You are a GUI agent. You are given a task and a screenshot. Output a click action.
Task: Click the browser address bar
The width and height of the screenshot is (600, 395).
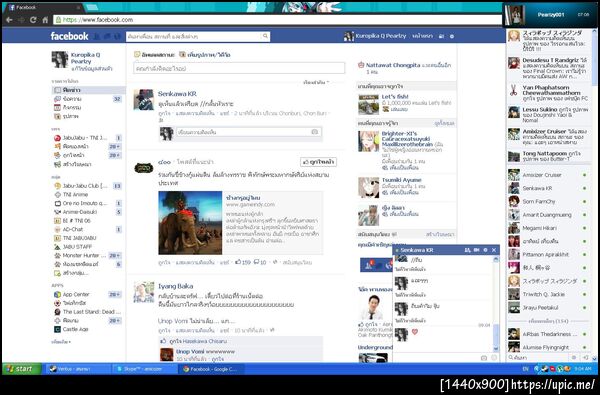click(x=277, y=20)
